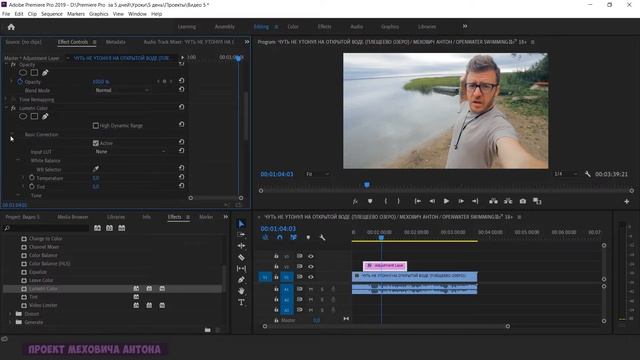Select the Razor tool
Image resolution: width=640 pixels, height=360 pixels.
(x=241, y=257)
